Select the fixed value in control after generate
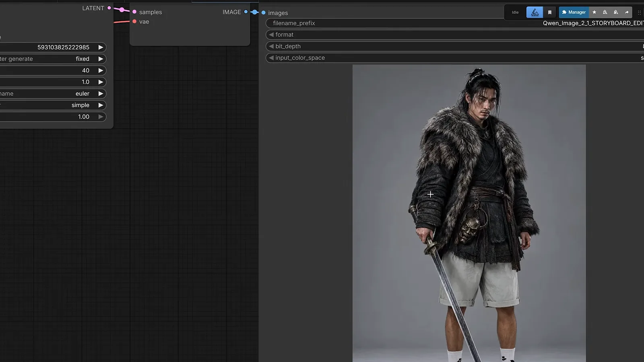The image size is (644, 362). (83, 59)
